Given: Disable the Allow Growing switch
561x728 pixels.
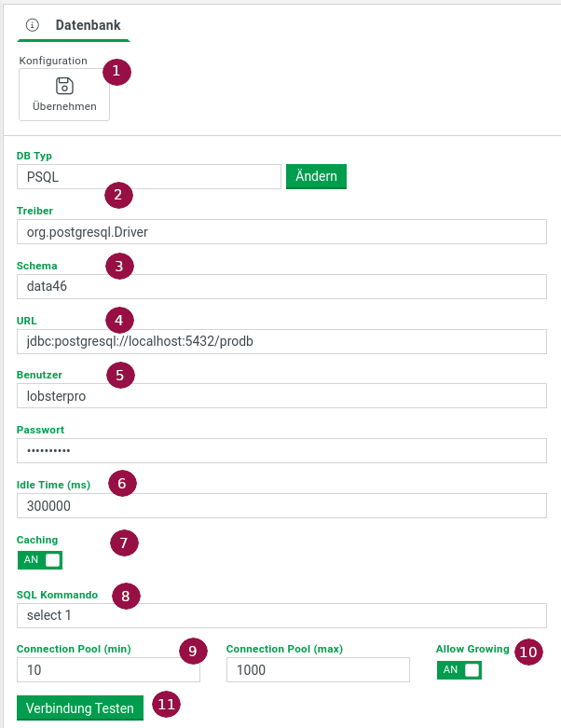Looking at the screenshot, I should pyautogui.click(x=458, y=670).
